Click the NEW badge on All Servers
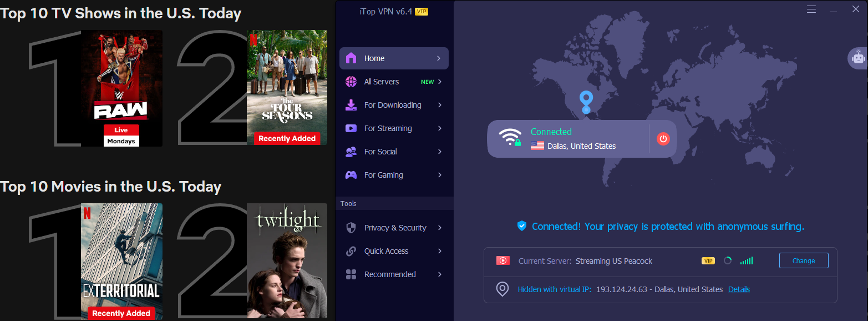868x321 pixels. pos(428,82)
